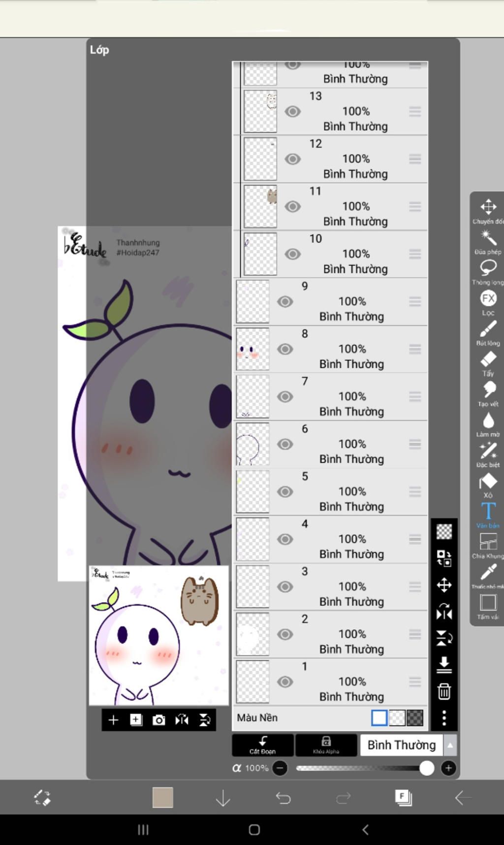Toggle visibility of layer 11

coord(293,207)
